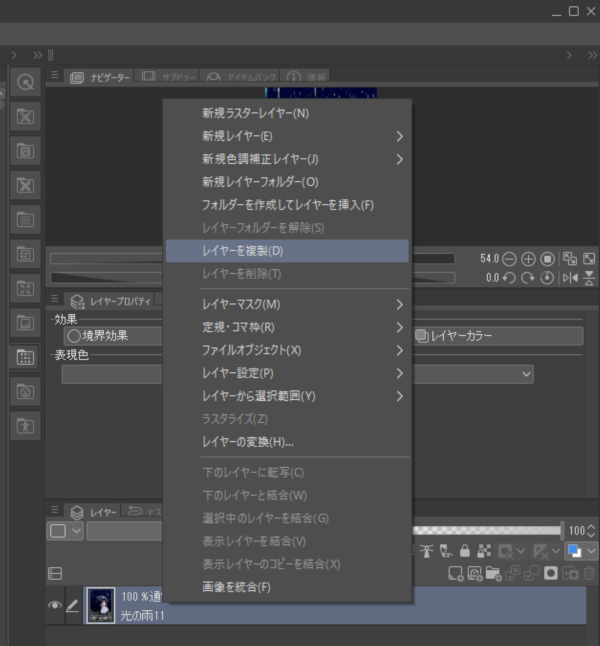
Task: Flip canvas horizontally in navigator
Action: coord(570,278)
